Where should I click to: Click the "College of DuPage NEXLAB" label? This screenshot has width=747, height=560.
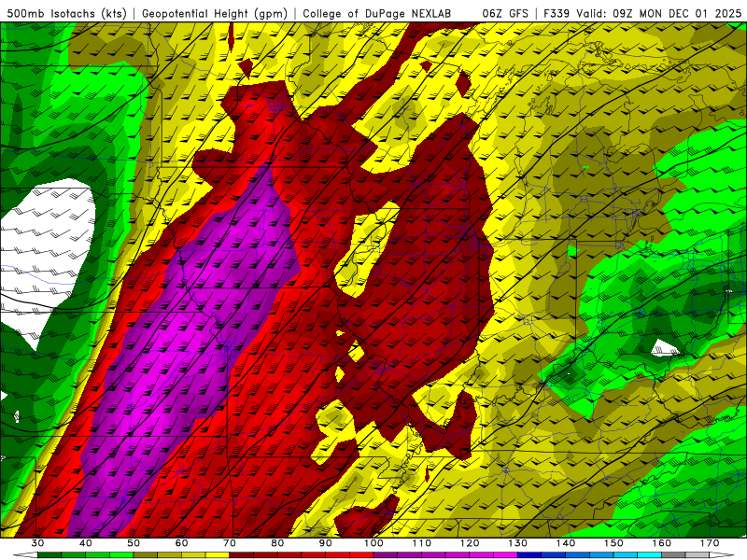377,13
